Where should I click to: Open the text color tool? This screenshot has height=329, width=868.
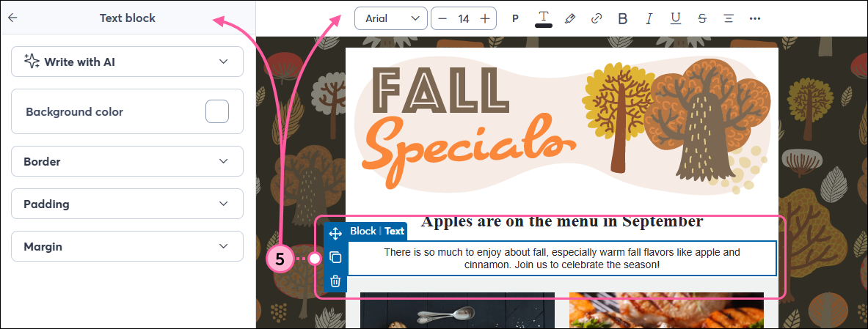pos(544,18)
